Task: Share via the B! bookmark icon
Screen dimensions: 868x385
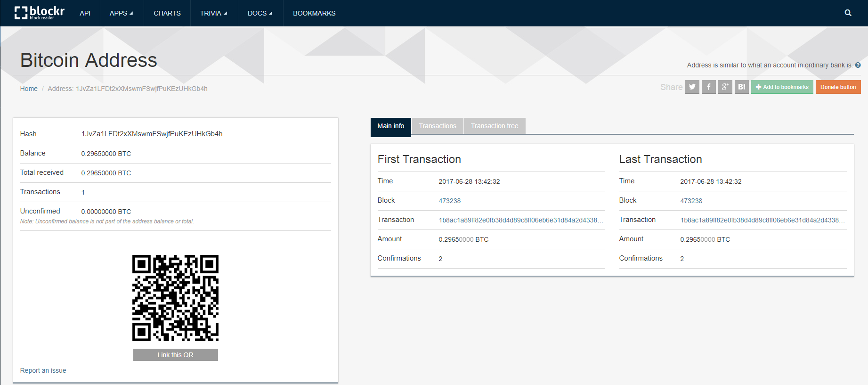Action: point(741,87)
